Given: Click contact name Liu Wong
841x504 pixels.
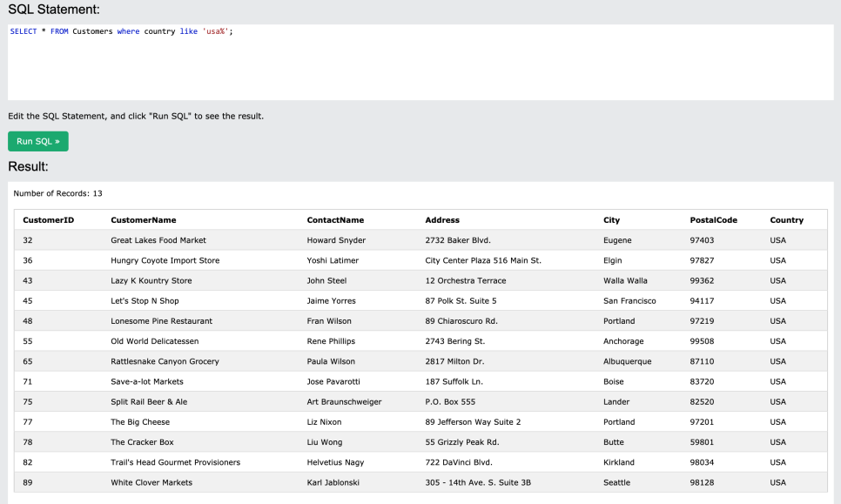Looking at the screenshot, I should pos(325,442).
